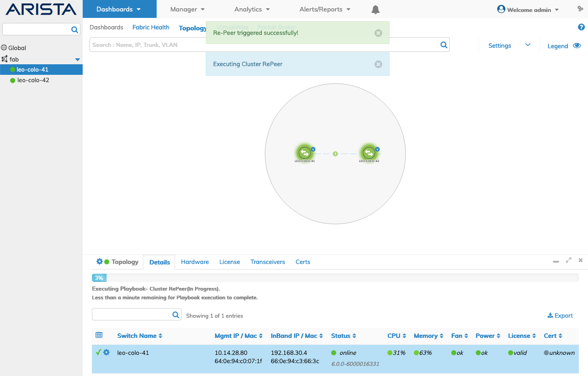Click the Export link
This screenshot has width=588, height=376.
coord(560,315)
